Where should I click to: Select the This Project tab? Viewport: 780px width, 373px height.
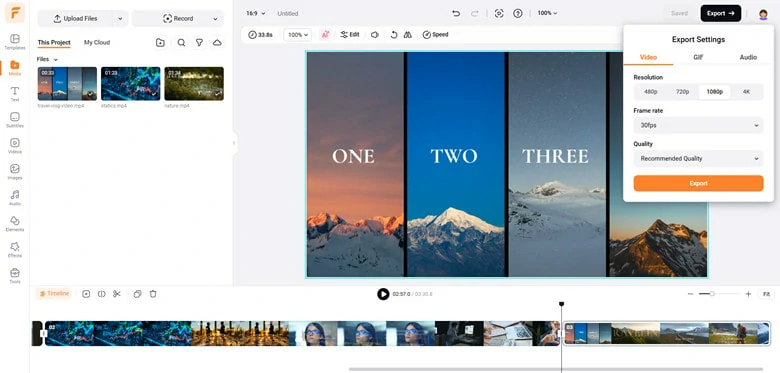54,43
